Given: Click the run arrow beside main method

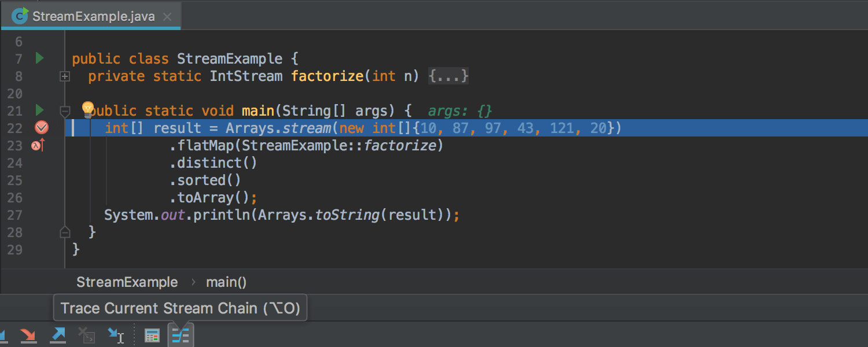Looking at the screenshot, I should 39,110.
